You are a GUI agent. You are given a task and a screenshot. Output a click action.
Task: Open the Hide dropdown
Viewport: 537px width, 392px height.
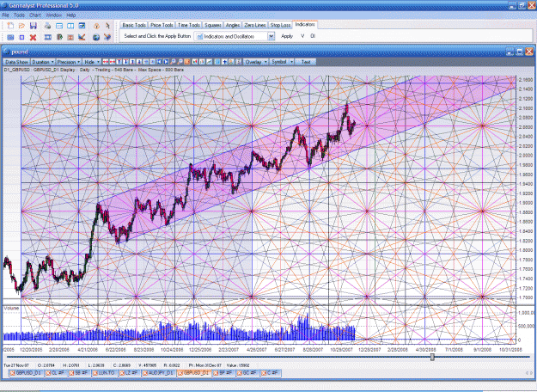tap(91, 62)
